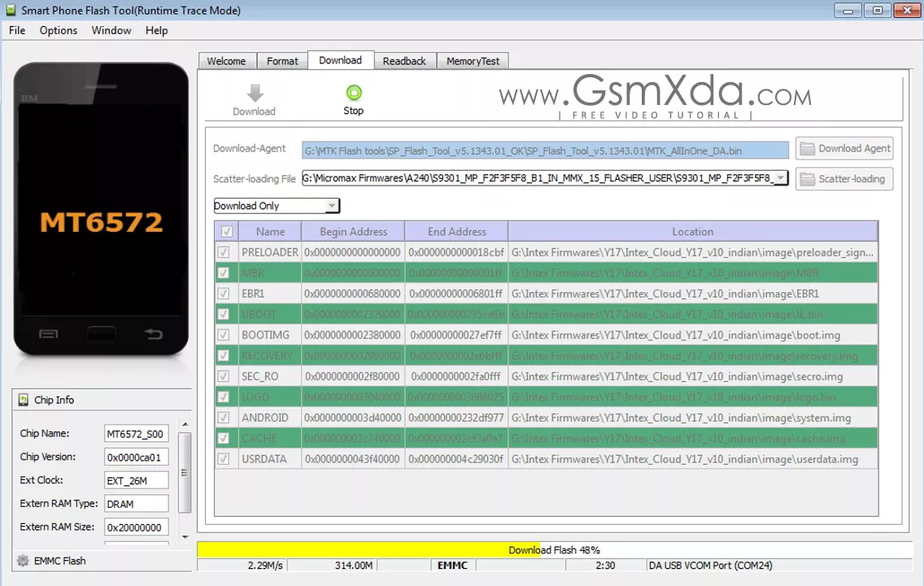The height and width of the screenshot is (586, 924).
Task: Switch to the Welcome tab
Action: (227, 61)
